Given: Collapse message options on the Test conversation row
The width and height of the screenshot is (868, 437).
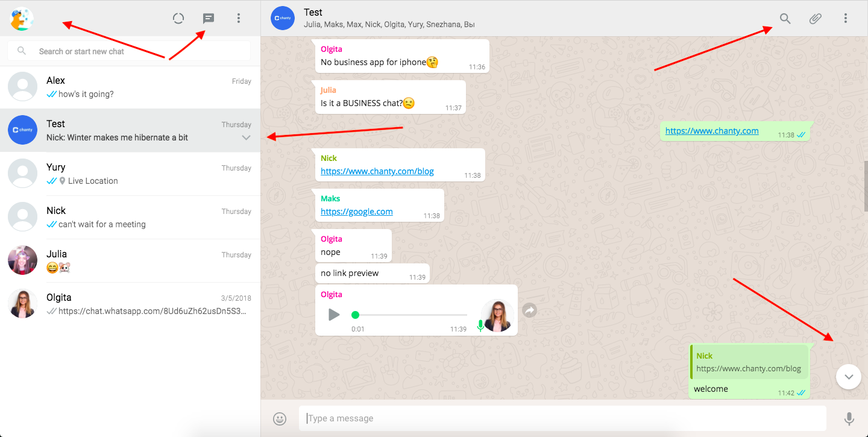Looking at the screenshot, I should [246, 137].
